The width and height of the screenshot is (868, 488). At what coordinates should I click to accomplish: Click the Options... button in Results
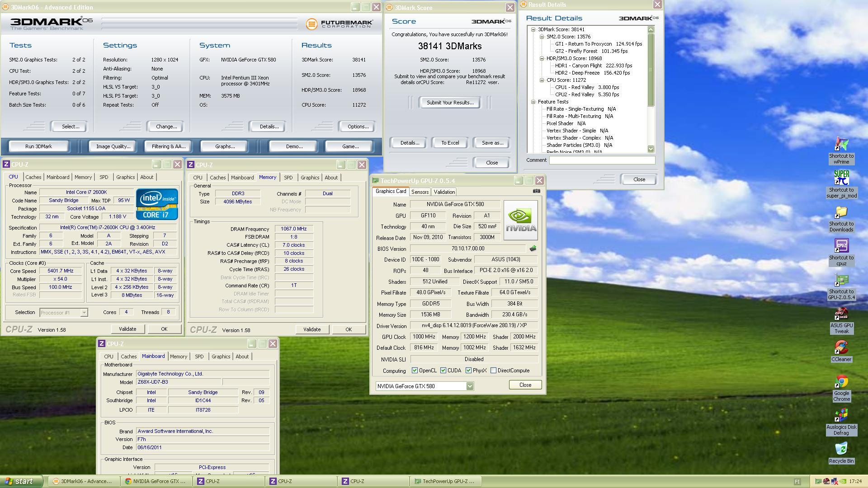point(358,127)
